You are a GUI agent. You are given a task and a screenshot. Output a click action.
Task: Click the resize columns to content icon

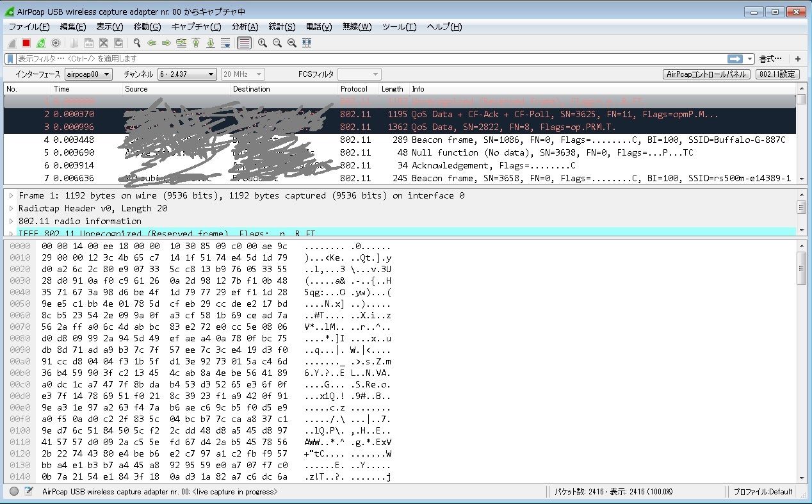coord(307,43)
